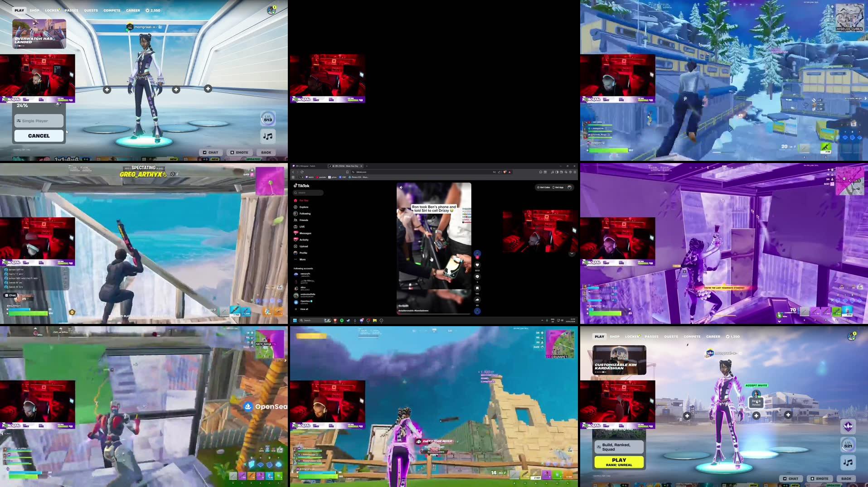Open Profile in TikTok sidebar
The image size is (868, 487).
301,253
